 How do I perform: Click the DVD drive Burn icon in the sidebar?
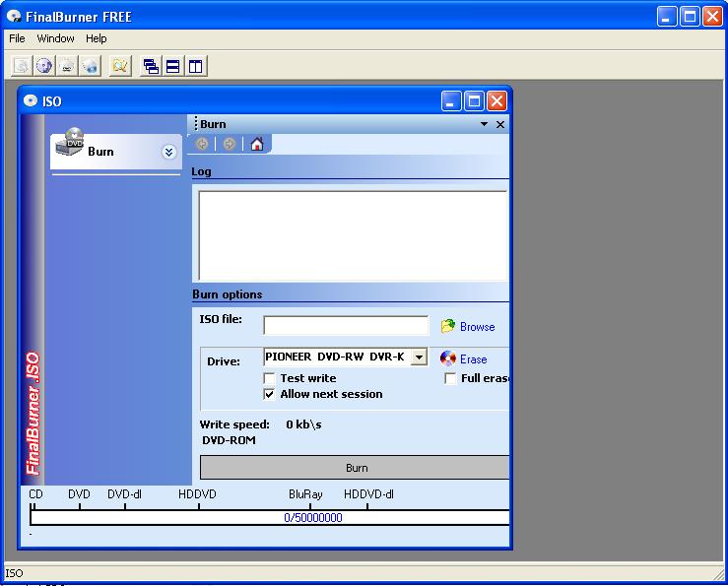(70, 142)
